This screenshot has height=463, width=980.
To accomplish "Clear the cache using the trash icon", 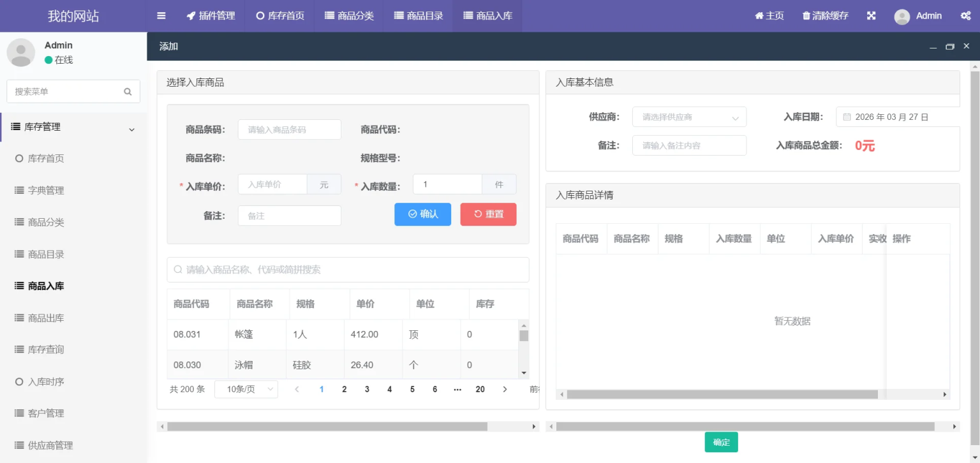I will coord(805,15).
